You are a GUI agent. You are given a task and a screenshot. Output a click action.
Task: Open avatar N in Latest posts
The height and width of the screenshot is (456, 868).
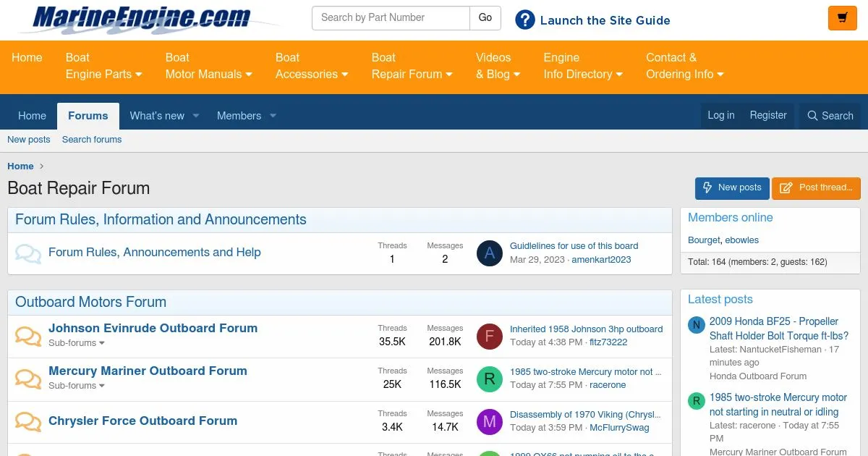696,325
